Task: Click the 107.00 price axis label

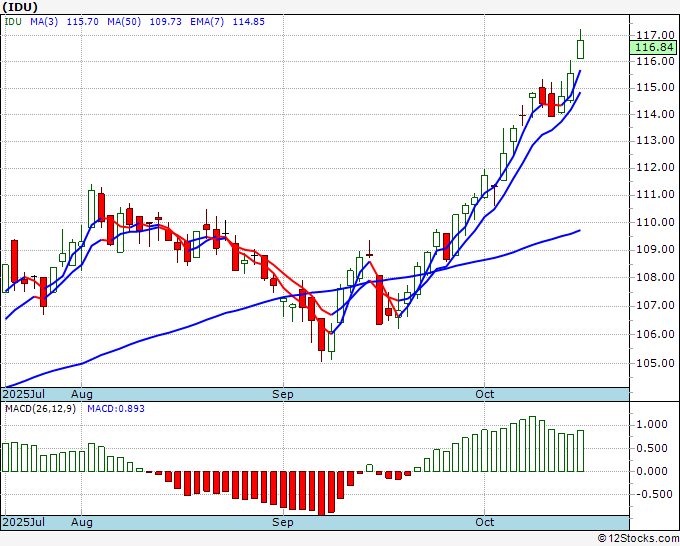Action: pos(655,306)
